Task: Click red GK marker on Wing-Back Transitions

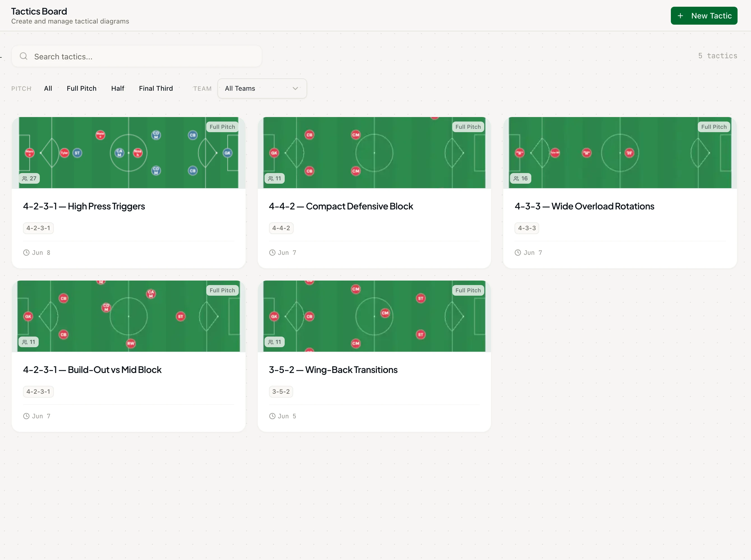Action: [x=274, y=316]
